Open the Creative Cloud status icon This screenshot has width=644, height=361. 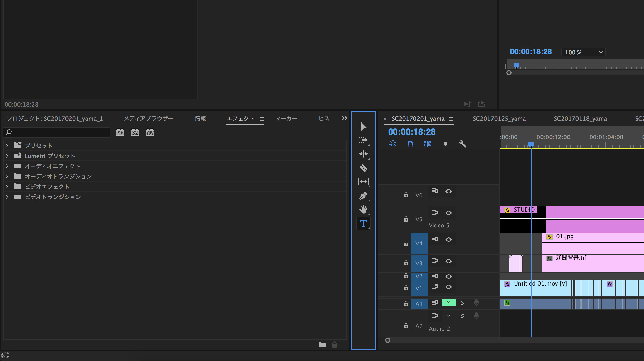pyautogui.click(x=5, y=355)
